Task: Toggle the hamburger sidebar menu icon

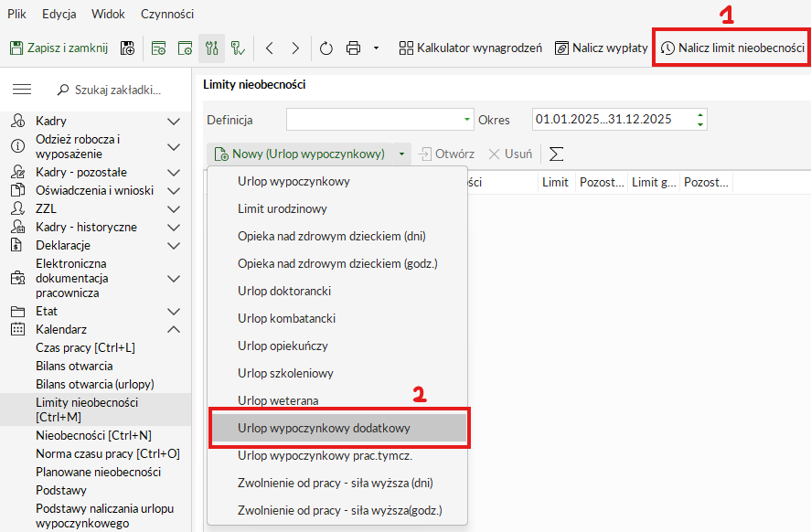Action: (22, 90)
